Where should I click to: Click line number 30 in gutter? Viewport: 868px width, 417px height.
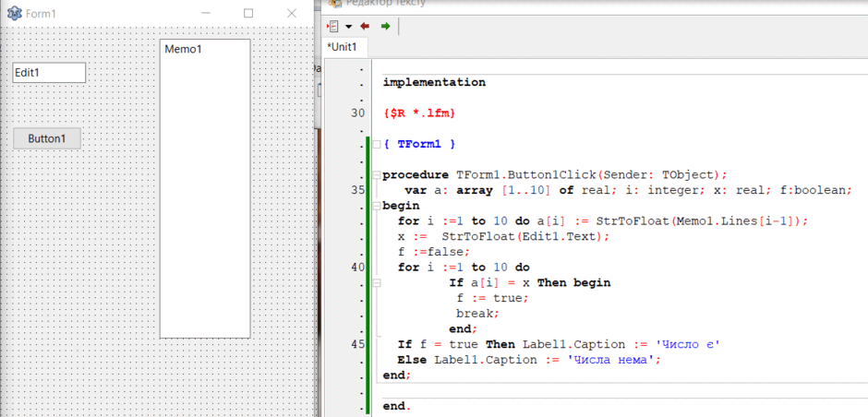pyautogui.click(x=357, y=113)
